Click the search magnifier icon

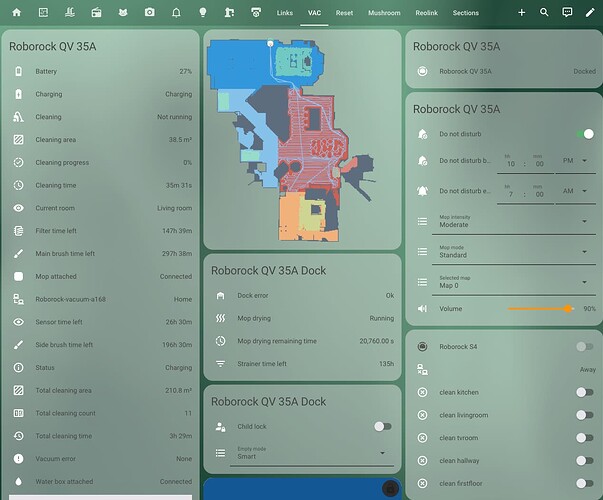click(544, 12)
